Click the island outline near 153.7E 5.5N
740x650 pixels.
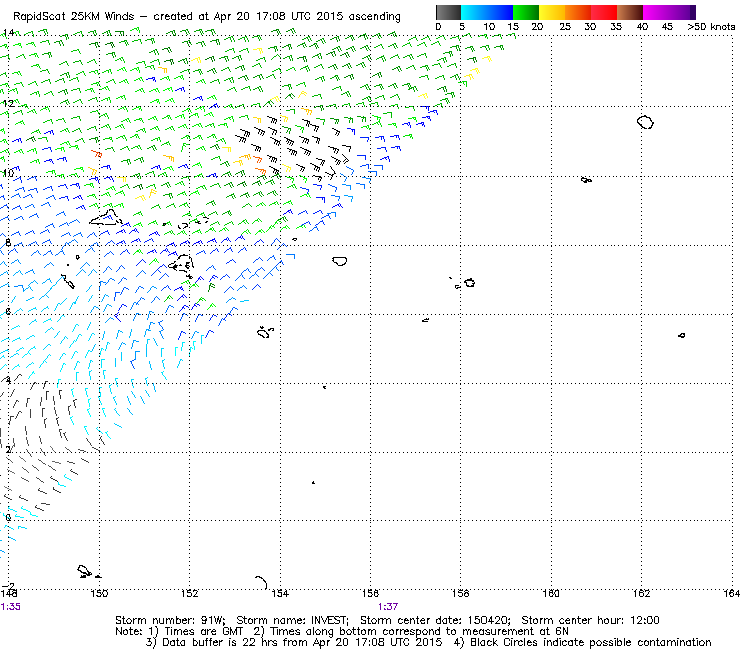265,332
